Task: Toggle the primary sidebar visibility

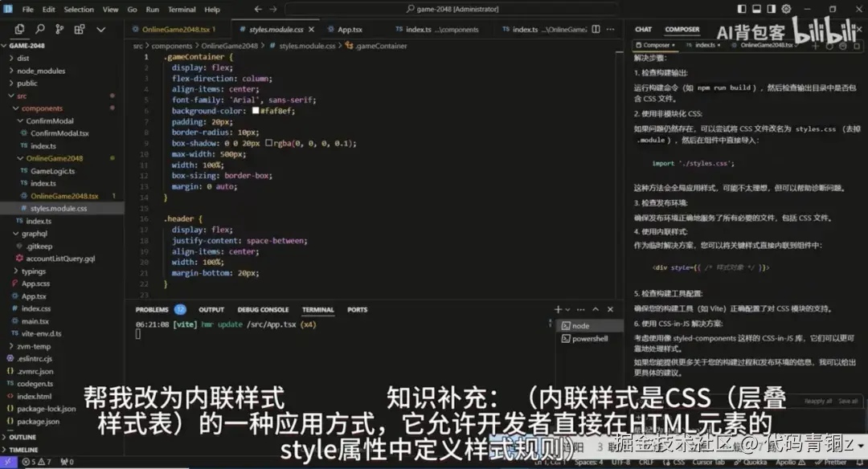Action: pos(742,9)
